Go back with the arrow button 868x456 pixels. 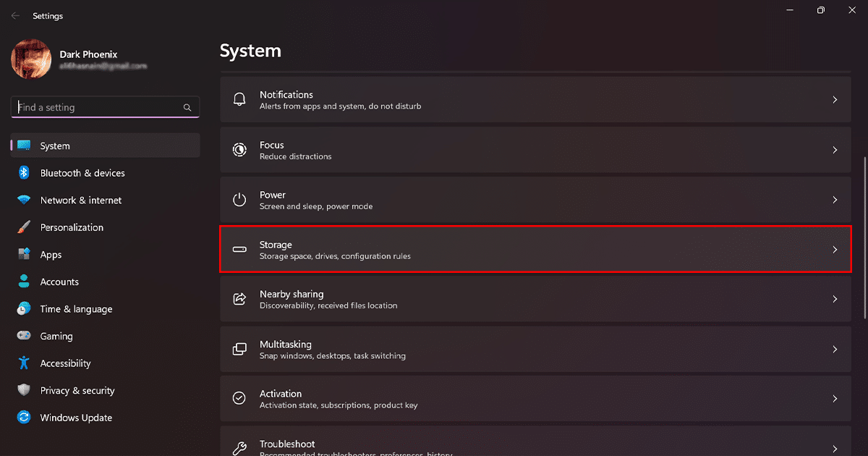15,15
